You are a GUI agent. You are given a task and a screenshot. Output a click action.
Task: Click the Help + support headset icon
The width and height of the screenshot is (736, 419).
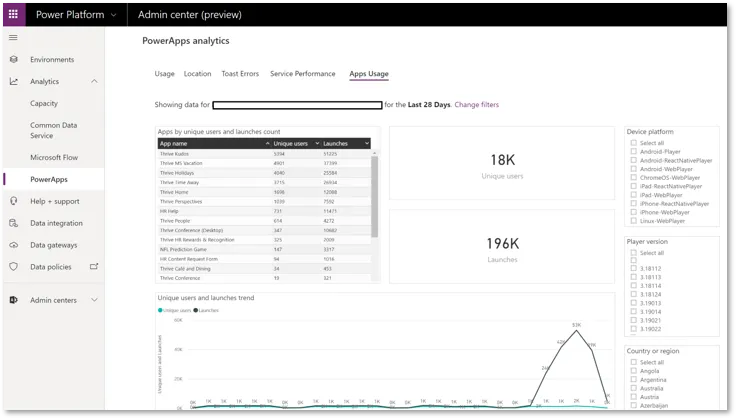(14, 201)
